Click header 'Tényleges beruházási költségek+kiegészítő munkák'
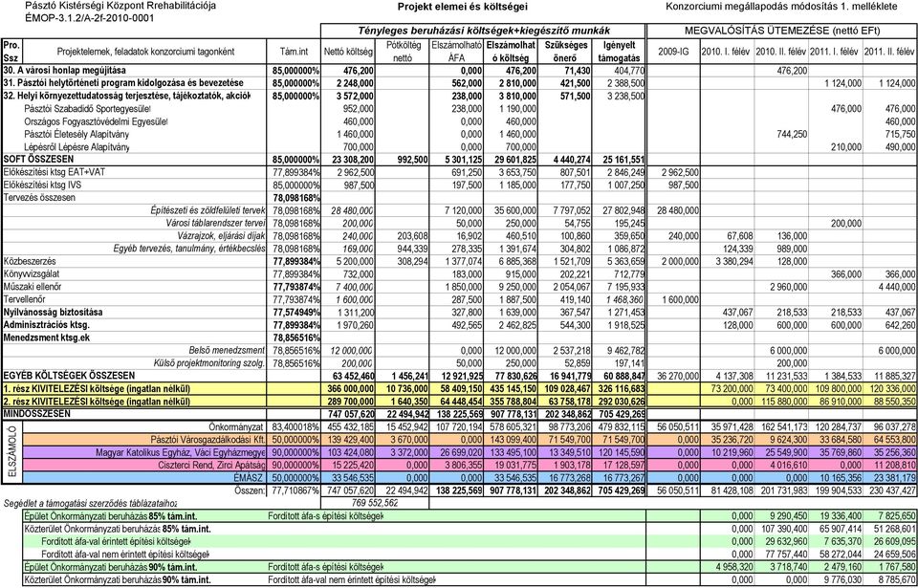The height and width of the screenshot is (588, 918). coord(483,30)
